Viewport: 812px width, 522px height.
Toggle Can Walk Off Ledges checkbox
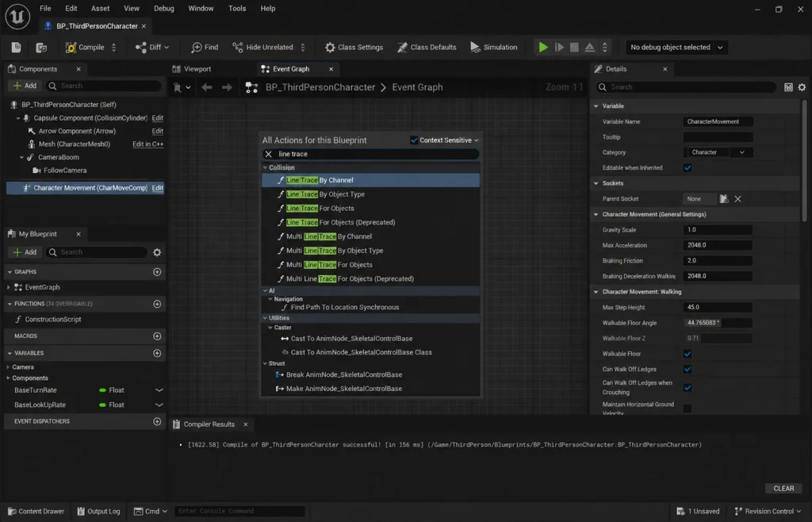(688, 369)
